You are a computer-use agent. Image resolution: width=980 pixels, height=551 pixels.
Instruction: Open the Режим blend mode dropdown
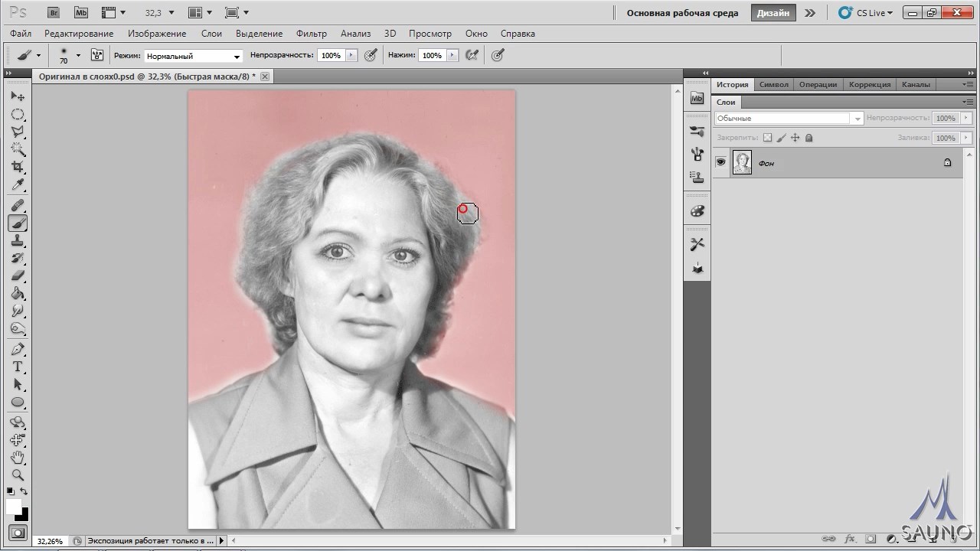click(x=194, y=56)
